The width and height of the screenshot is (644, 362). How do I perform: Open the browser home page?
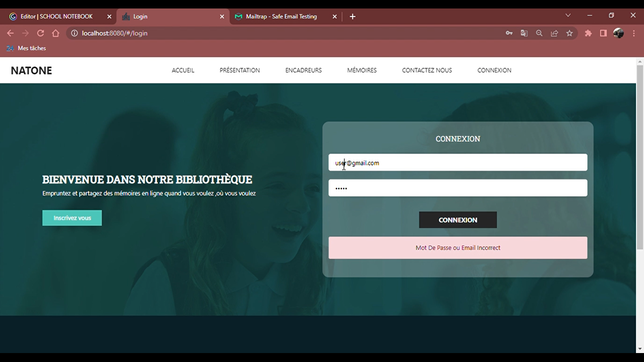coord(55,33)
